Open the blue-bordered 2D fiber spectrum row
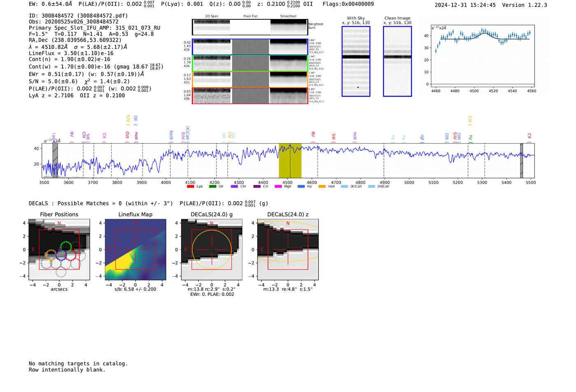The image size is (576, 392). (250, 47)
